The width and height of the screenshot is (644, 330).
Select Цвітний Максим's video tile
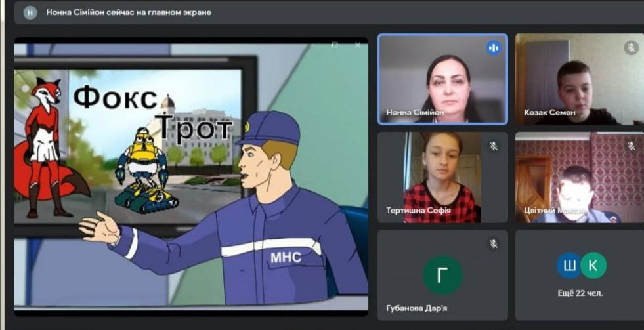pyautogui.click(x=579, y=177)
